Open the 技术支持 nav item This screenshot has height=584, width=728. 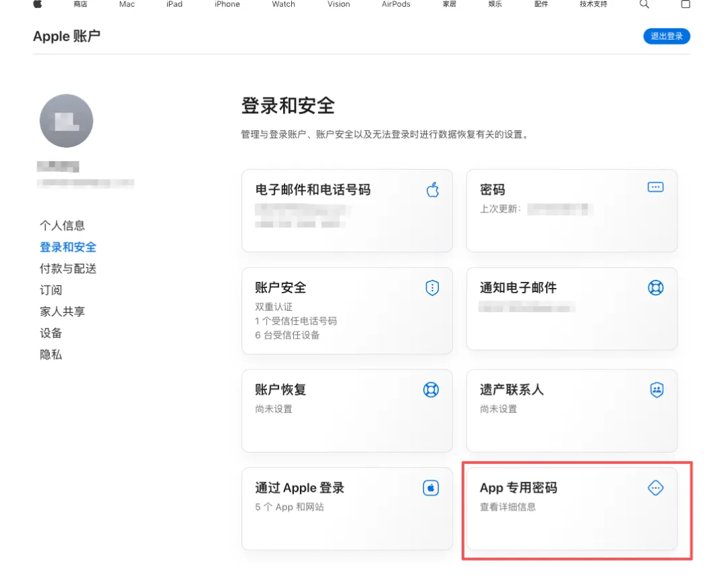click(x=593, y=4)
